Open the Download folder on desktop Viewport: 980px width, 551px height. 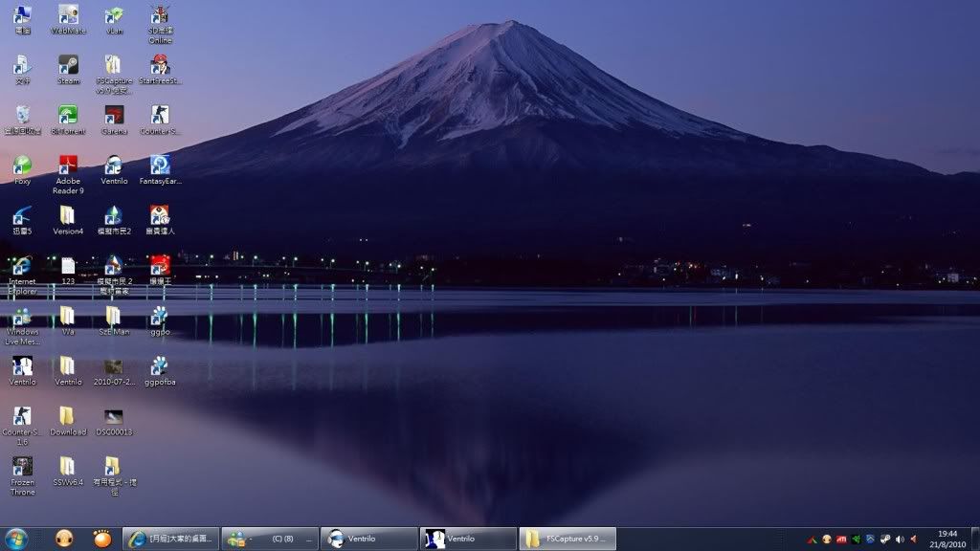click(x=68, y=417)
